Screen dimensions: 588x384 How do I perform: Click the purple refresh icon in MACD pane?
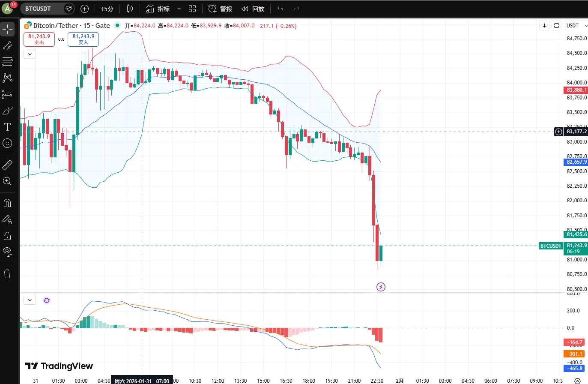(x=47, y=300)
